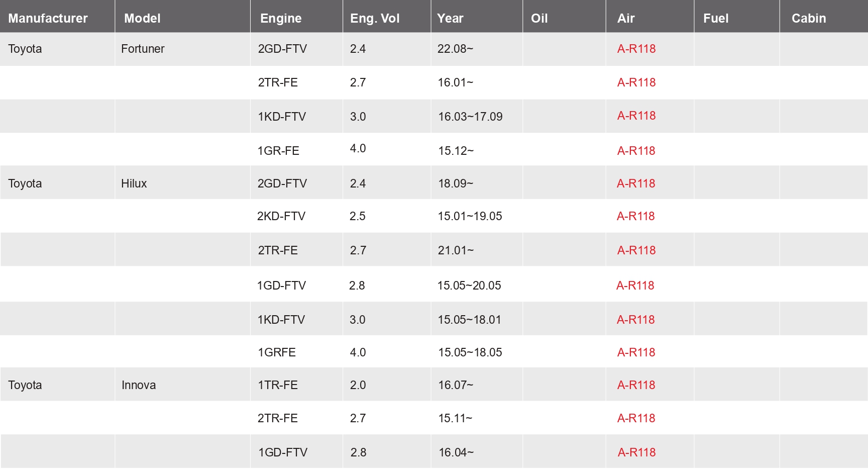Click the Model column header

point(142,18)
